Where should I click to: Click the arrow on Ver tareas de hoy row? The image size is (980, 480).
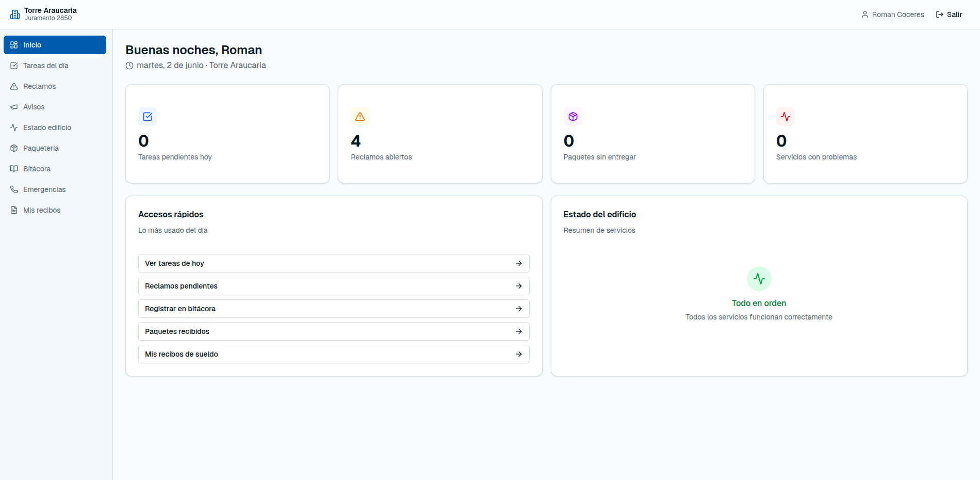tap(519, 263)
